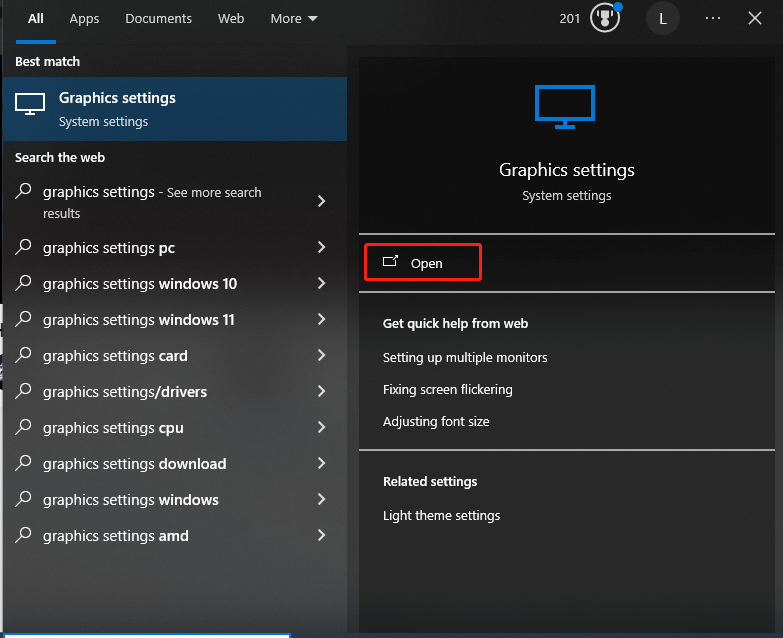The image size is (783, 638).
Task: Expand chevron for graphics settings card
Action: tap(322, 355)
